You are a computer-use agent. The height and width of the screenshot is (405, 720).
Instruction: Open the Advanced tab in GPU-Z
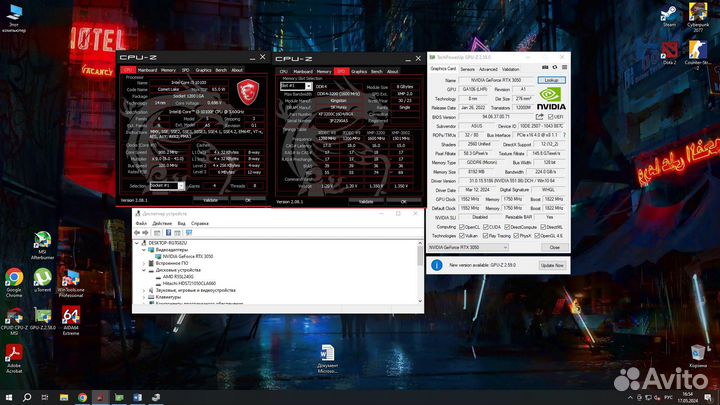point(488,69)
